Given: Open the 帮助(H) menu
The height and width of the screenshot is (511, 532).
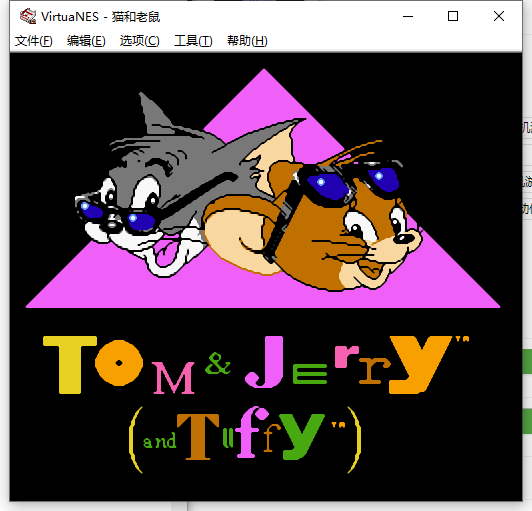Looking at the screenshot, I should coord(247,41).
